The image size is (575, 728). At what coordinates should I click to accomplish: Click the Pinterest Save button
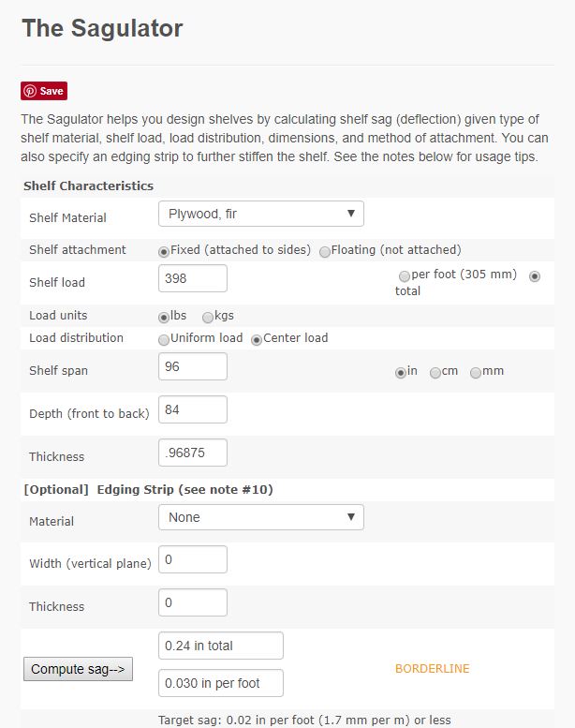44,91
